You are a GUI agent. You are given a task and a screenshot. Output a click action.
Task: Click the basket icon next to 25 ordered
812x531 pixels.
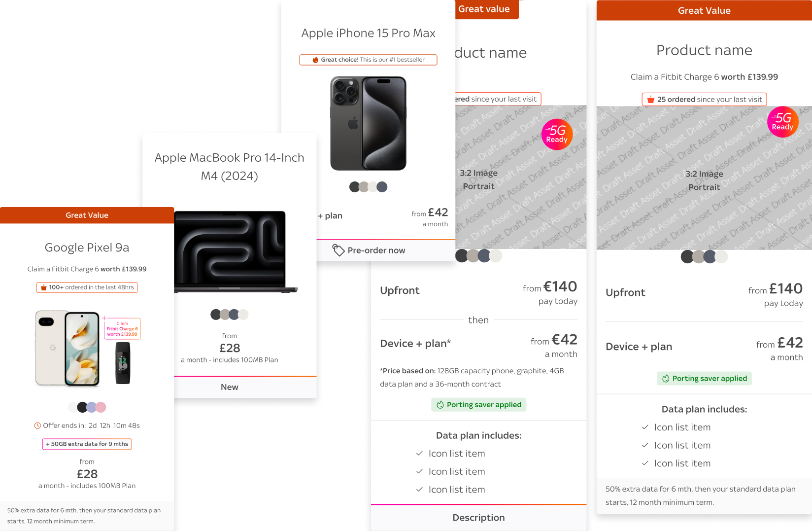pyautogui.click(x=650, y=100)
